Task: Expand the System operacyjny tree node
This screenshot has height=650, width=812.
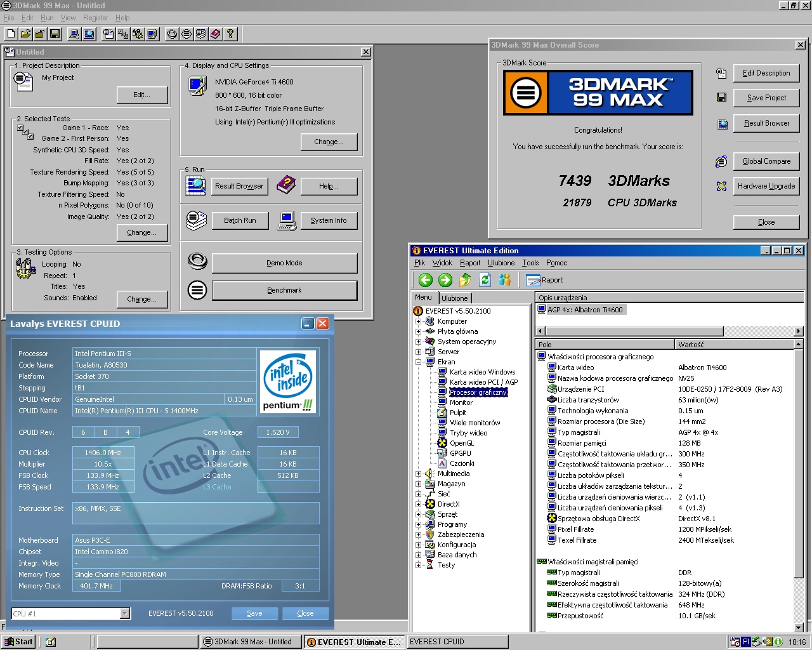Action: [x=418, y=342]
